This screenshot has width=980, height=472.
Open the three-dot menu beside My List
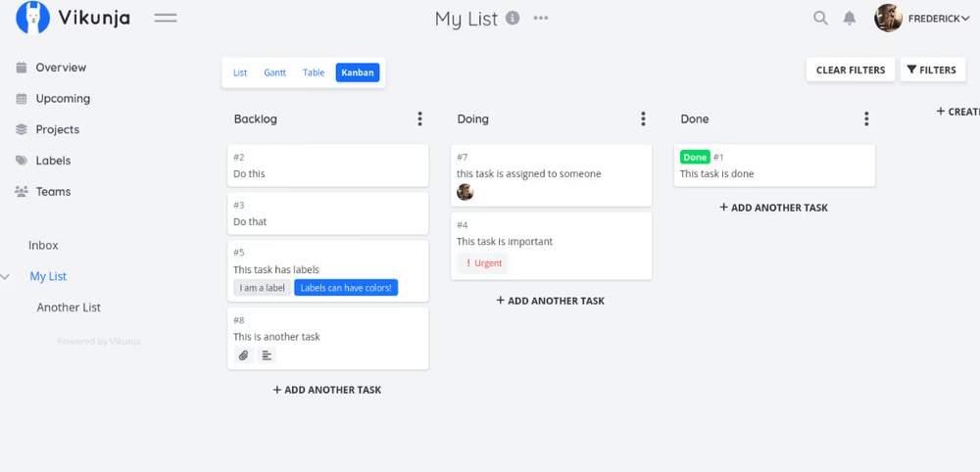pyautogui.click(x=541, y=18)
